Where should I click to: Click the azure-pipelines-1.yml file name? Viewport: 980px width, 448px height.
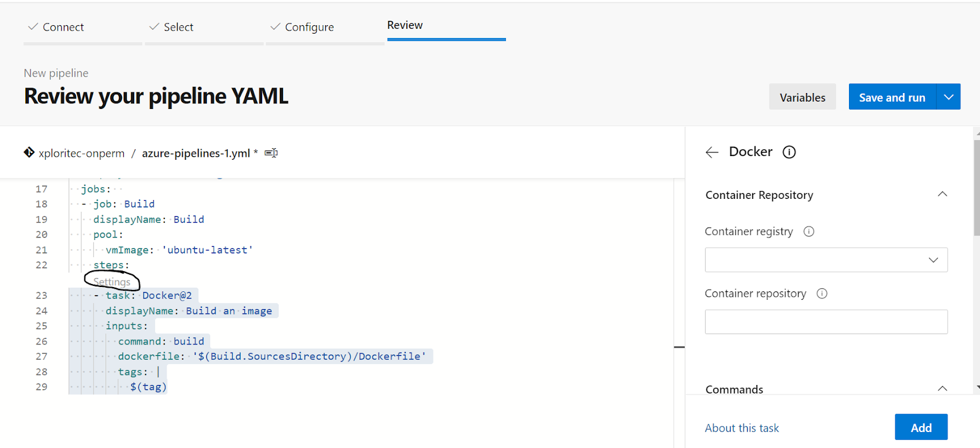pos(196,153)
